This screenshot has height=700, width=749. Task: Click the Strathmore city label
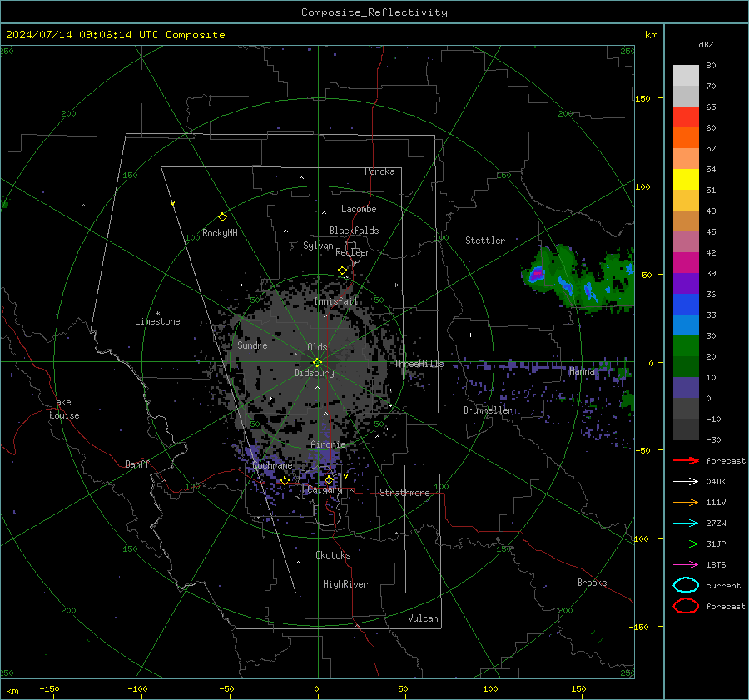pyautogui.click(x=404, y=493)
